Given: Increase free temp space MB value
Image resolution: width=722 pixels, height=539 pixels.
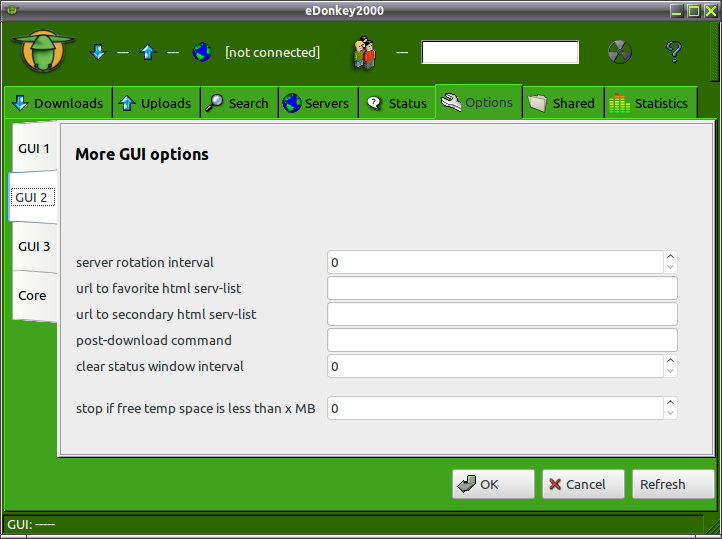Looking at the screenshot, I should click(x=670, y=403).
